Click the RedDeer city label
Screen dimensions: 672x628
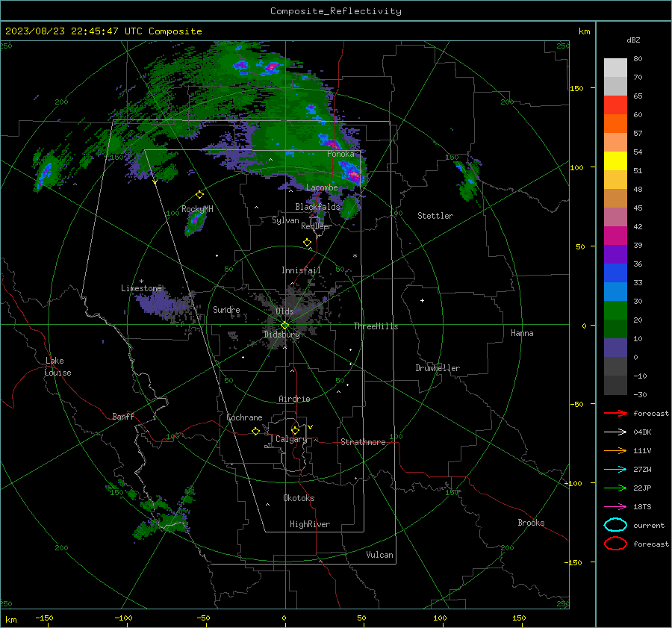(317, 226)
